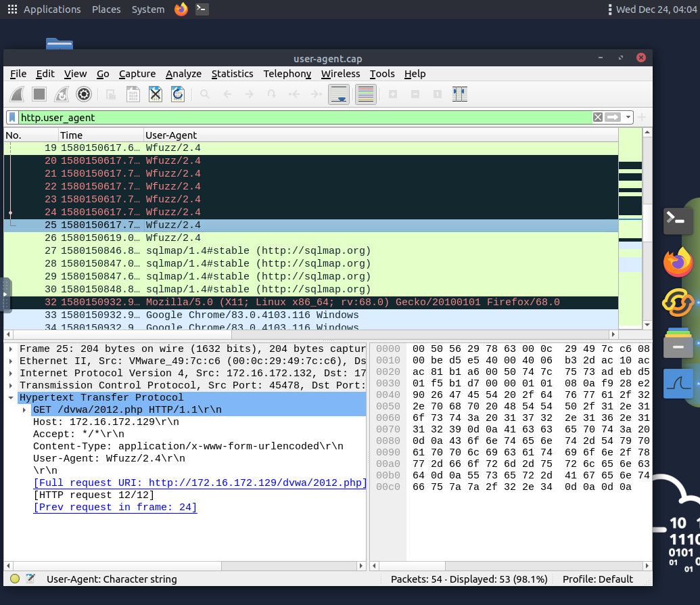Stop the running capture
Viewport: 700px width, 605px height.
tap(39, 94)
